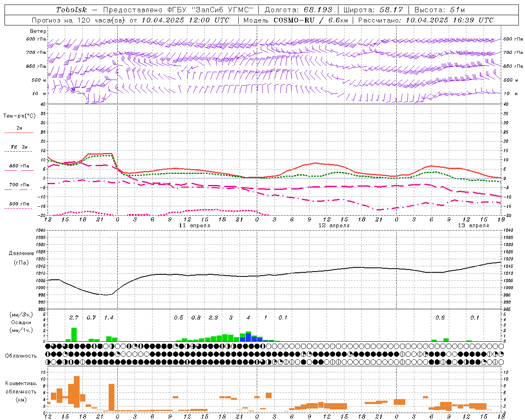The width and height of the screenshot is (525, 420).
Task: Click the '500 гПа' temperature legend label
Action: 19,204
